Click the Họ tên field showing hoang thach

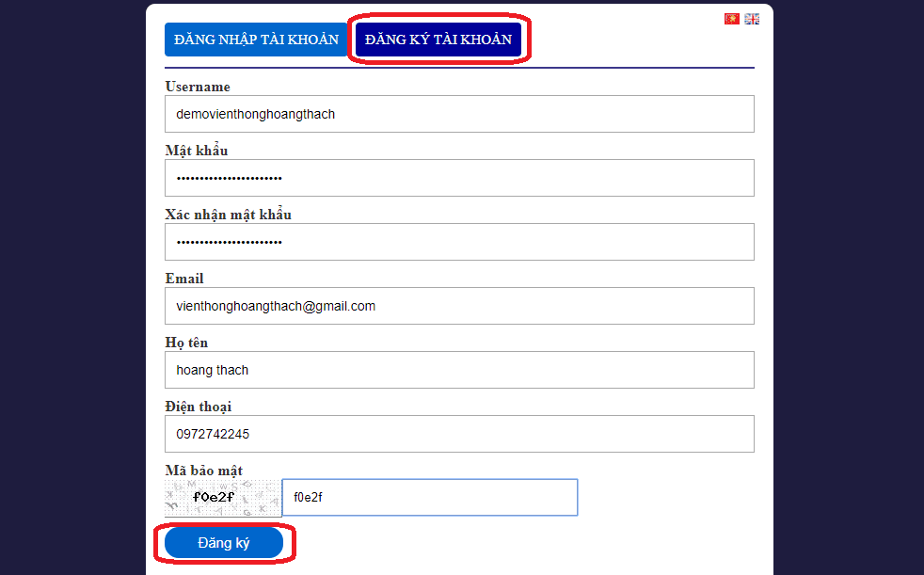point(459,370)
